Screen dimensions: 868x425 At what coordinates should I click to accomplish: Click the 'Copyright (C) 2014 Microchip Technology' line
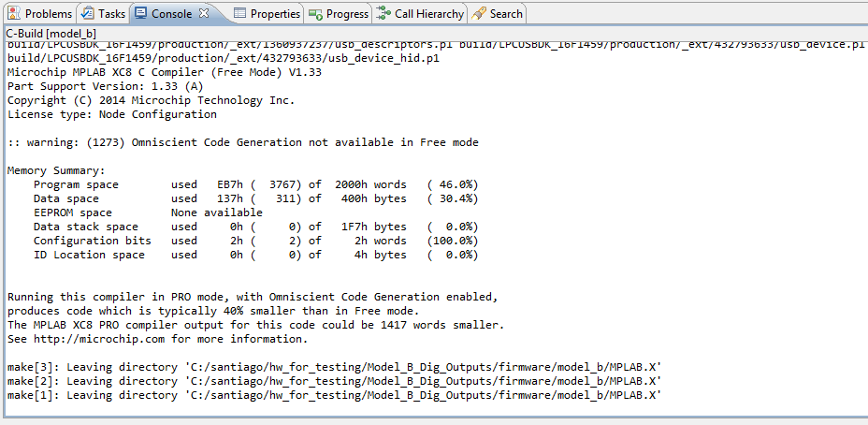point(152,100)
